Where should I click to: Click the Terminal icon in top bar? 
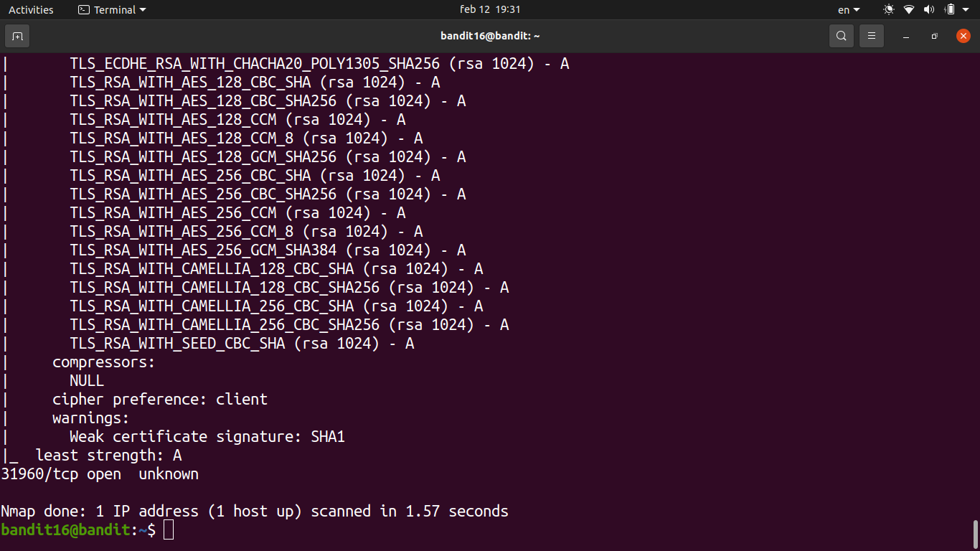84,10
